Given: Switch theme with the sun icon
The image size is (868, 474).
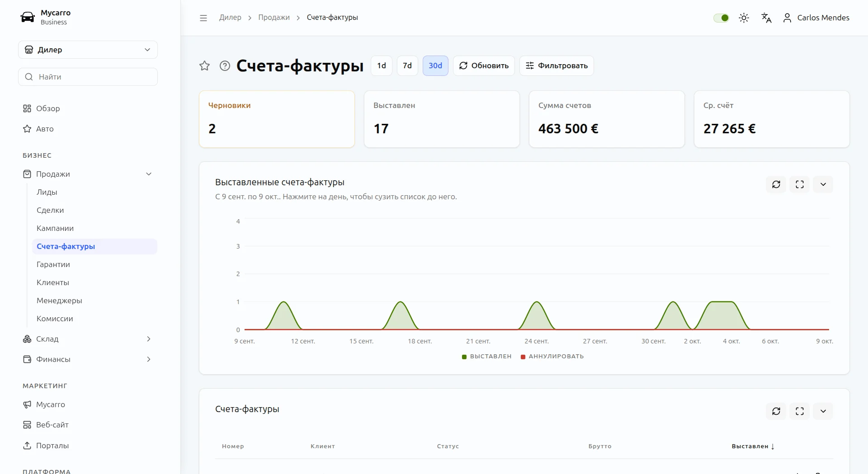Looking at the screenshot, I should 744,18.
